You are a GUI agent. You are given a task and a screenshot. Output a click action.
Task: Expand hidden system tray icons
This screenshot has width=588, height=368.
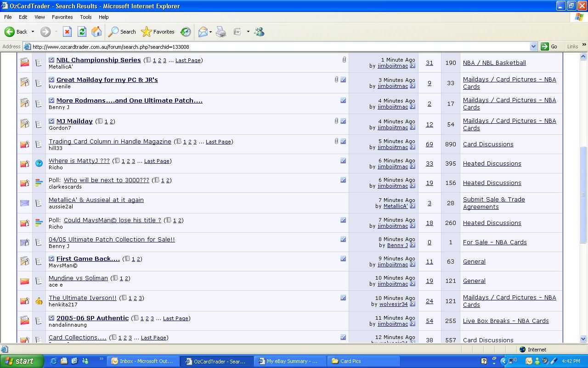[x=503, y=361]
